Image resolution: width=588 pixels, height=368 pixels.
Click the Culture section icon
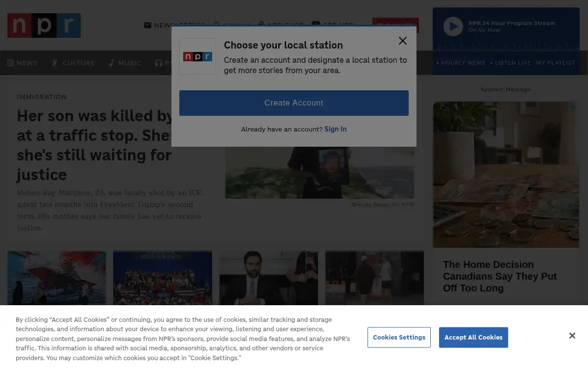pyautogui.click(x=54, y=63)
